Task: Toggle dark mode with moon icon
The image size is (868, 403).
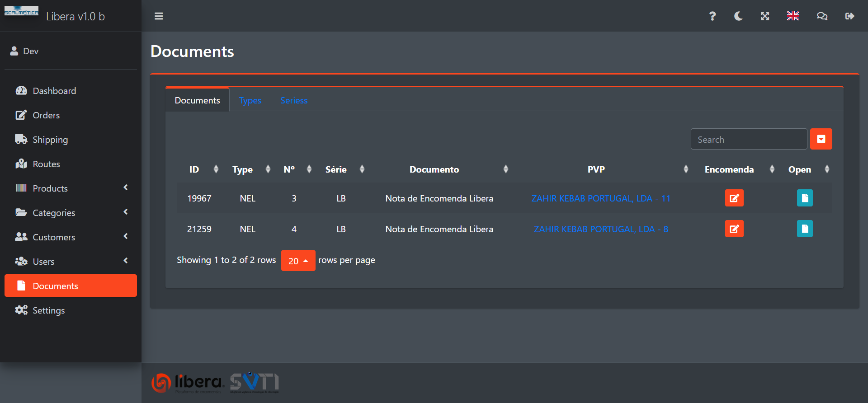Action: tap(738, 16)
